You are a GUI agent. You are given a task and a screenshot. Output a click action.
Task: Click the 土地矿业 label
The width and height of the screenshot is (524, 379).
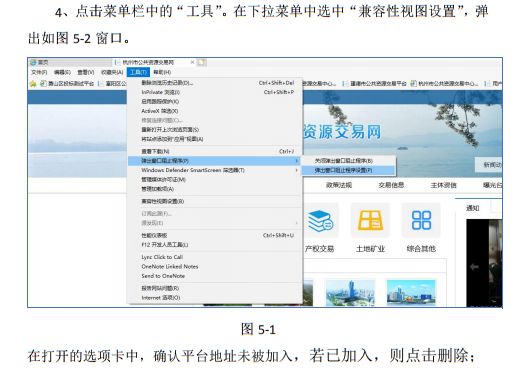click(x=370, y=249)
